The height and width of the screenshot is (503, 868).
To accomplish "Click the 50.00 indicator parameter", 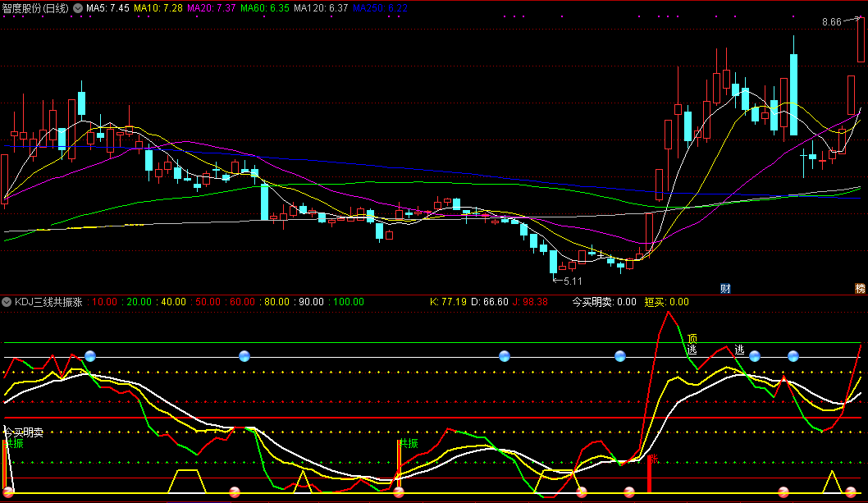I will [206, 302].
